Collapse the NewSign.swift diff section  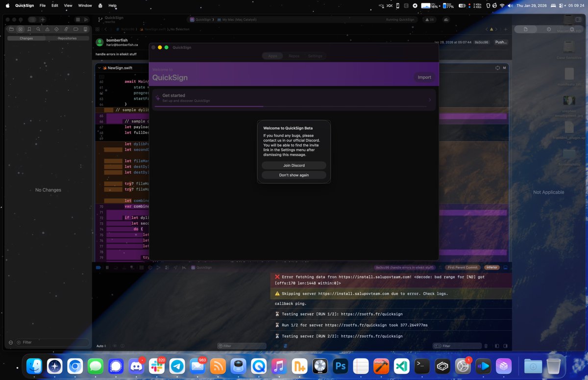point(99,68)
